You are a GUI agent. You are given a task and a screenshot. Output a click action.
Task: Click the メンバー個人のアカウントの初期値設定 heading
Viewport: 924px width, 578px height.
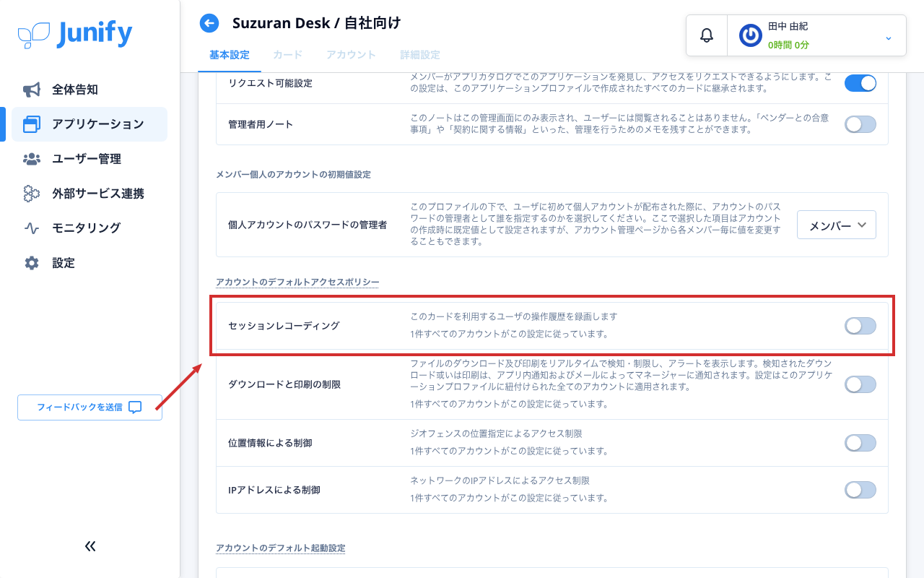[x=293, y=174]
